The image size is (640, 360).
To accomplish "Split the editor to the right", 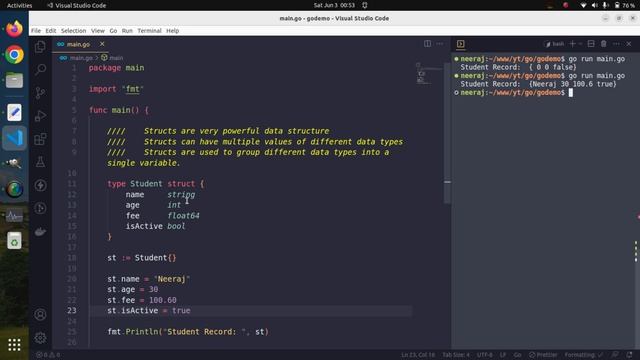I will click(427, 44).
